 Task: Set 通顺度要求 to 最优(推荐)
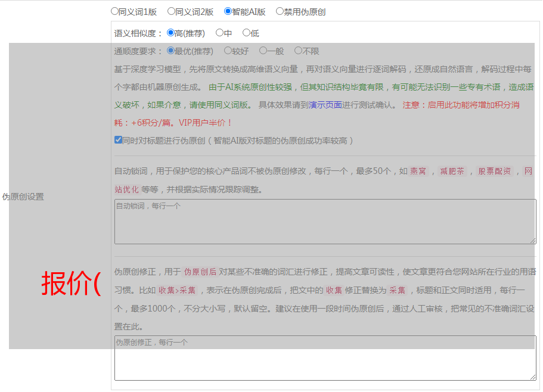pos(170,51)
